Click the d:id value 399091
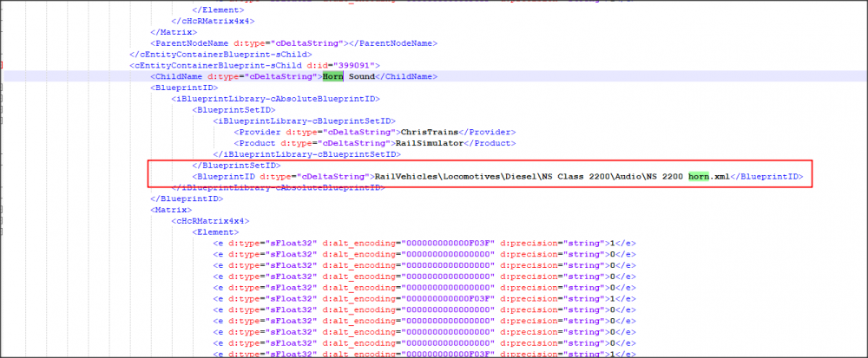Screen dimensions: 868x358 358,65
